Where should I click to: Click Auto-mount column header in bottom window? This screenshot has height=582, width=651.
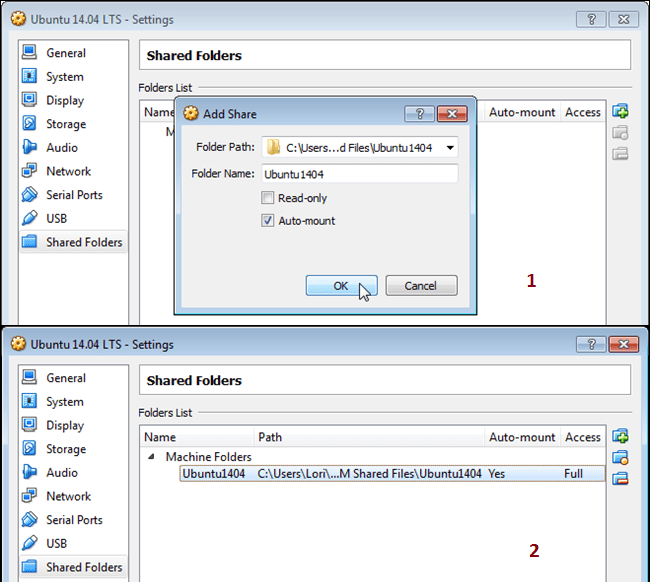[522, 437]
